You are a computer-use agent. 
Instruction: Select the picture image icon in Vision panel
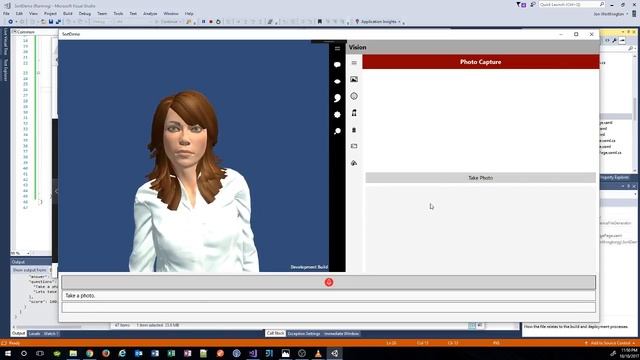click(x=354, y=79)
